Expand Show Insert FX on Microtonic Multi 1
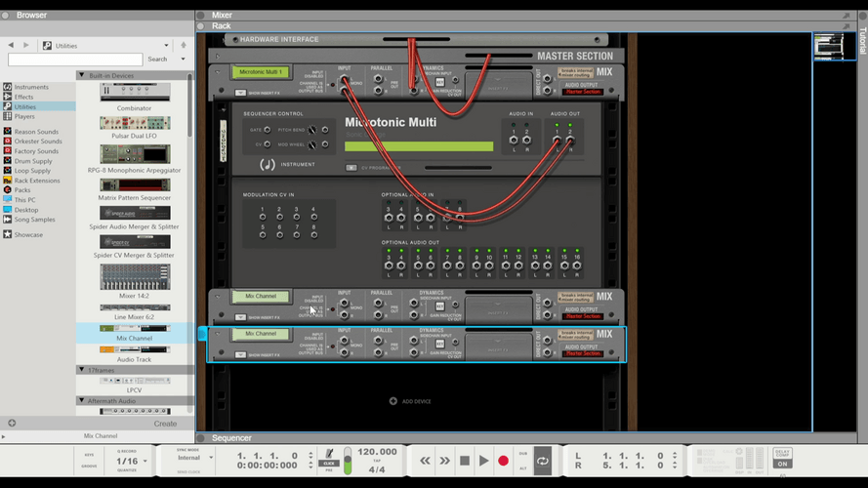Image resolution: width=868 pixels, height=488 pixels. tap(240, 93)
